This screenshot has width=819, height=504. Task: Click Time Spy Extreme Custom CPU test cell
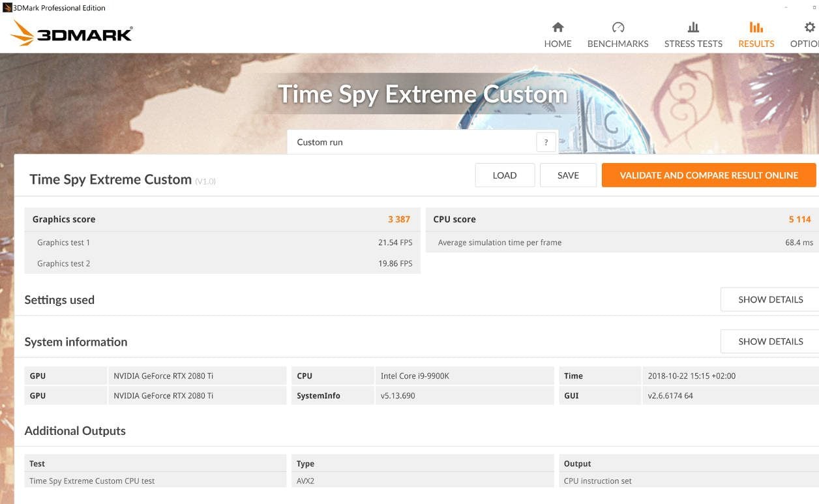coord(155,481)
